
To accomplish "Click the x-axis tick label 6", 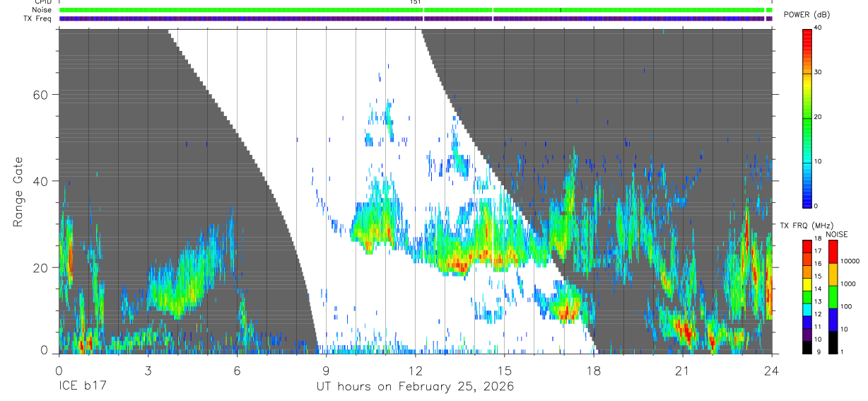I will point(237,370).
